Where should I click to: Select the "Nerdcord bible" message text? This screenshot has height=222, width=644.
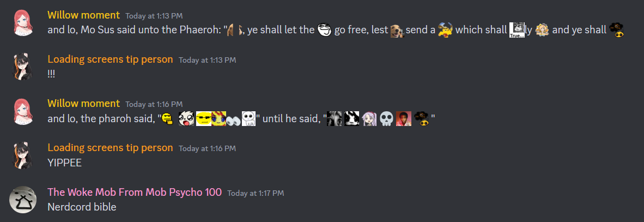(x=82, y=207)
